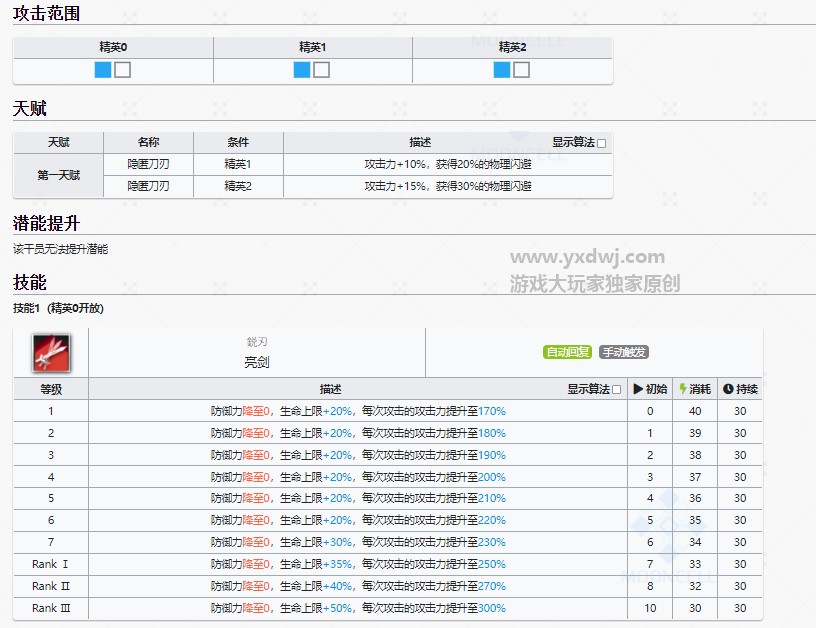Open the www.yxdwj.com watermark link
The height and width of the screenshot is (628, 816).
tap(587, 257)
